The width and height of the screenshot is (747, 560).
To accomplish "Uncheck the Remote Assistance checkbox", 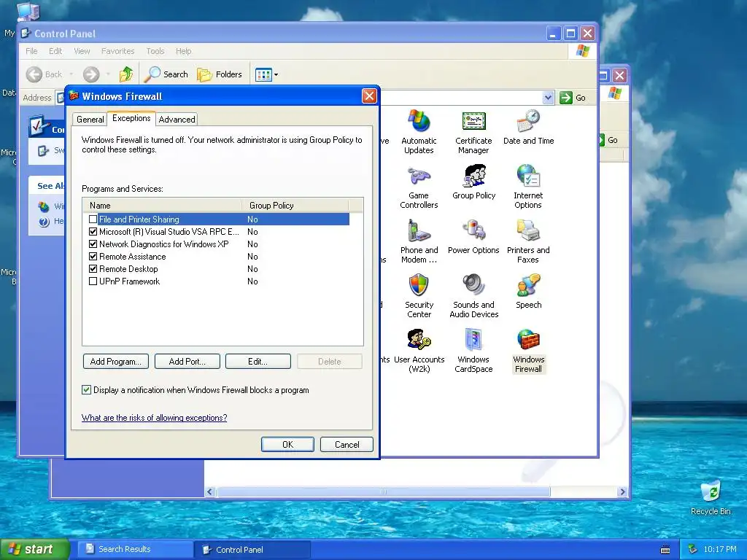I will [x=93, y=256].
